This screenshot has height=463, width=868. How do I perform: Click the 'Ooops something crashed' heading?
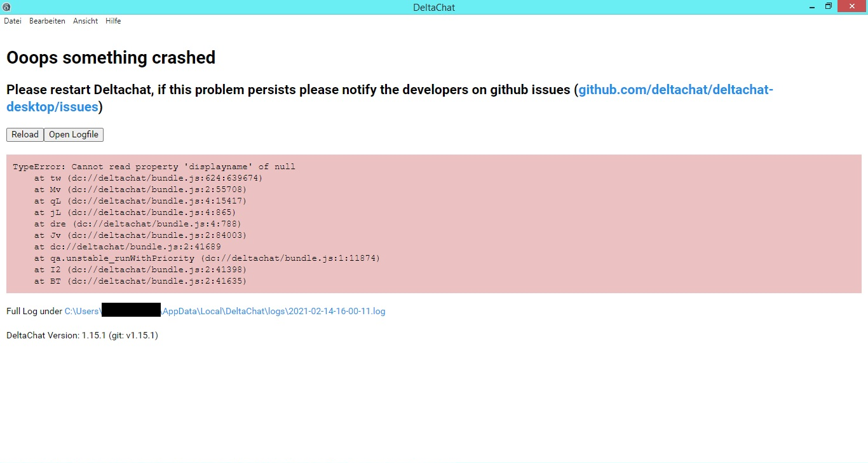111,58
